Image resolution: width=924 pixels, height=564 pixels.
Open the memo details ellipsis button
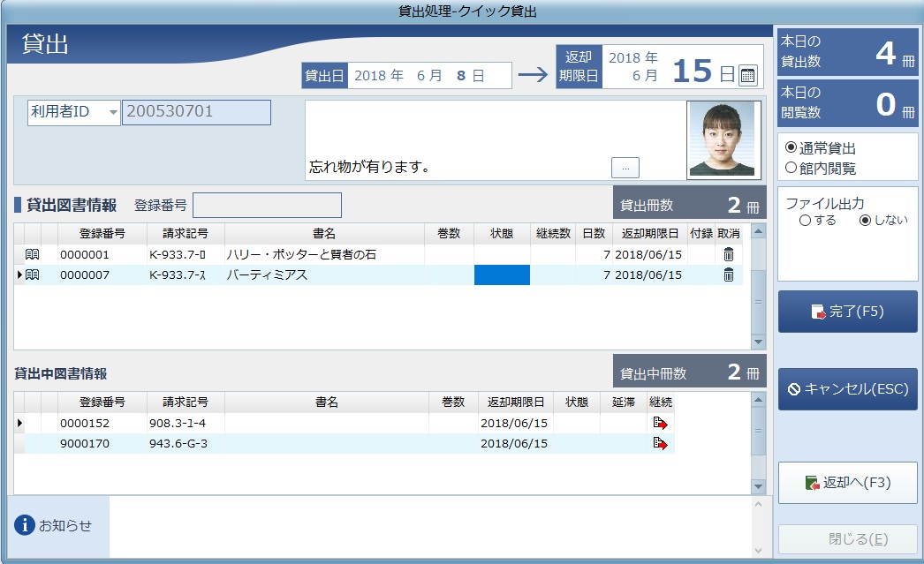pos(625,168)
